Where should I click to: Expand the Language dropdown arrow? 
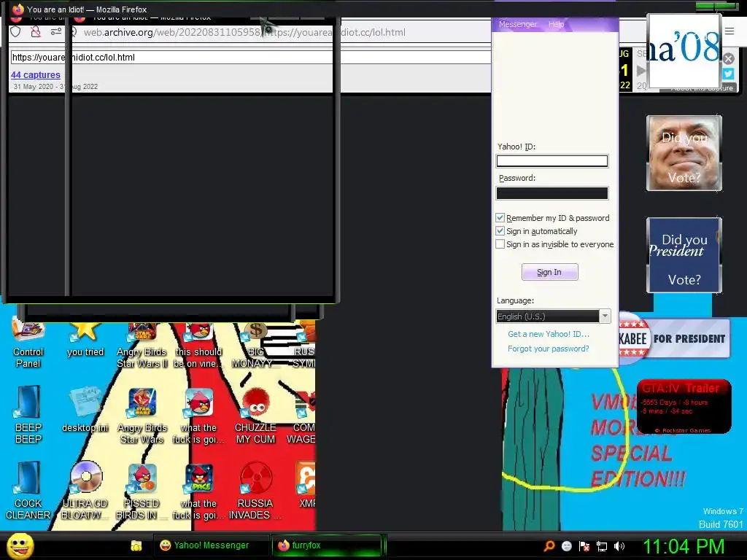click(x=605, y=316)
